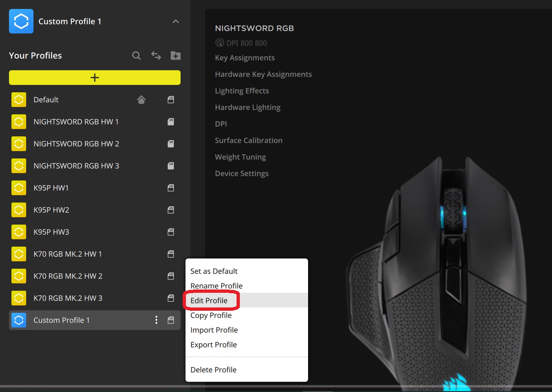
Task: Open Lighting Effects settings
Action: (x=242, y=91)
